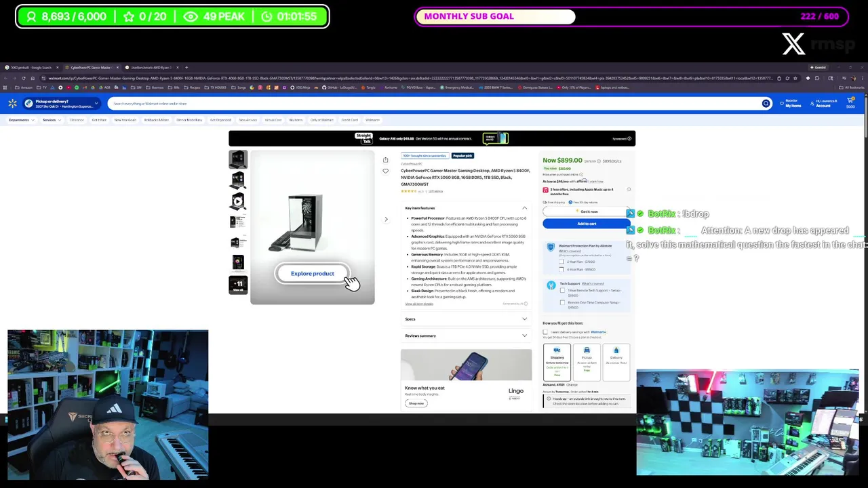Expand Pickup or delivery location selector
Image resolution: width=868 pixels, height=488 pixels.
[x=61, y=104]
